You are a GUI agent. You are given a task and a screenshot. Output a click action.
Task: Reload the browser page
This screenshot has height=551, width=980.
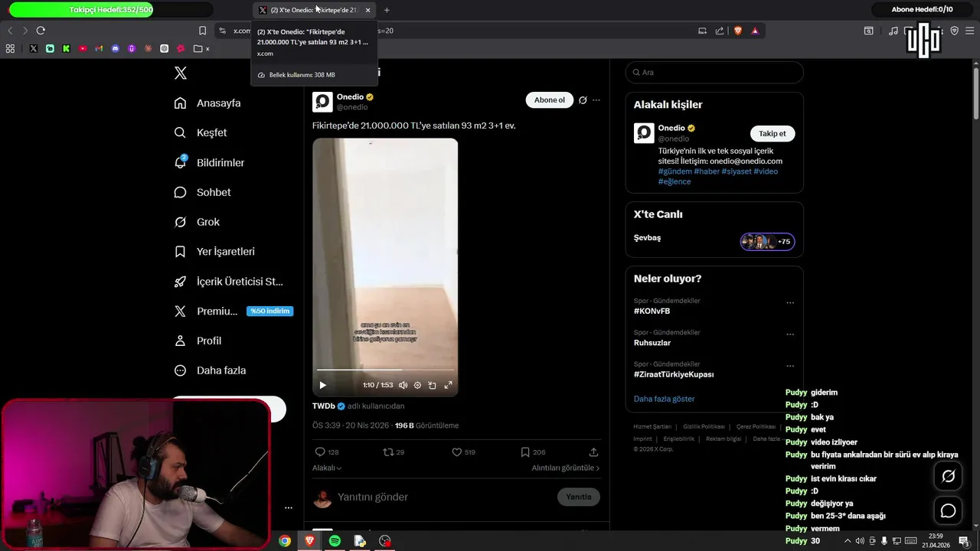pos(41,31)
